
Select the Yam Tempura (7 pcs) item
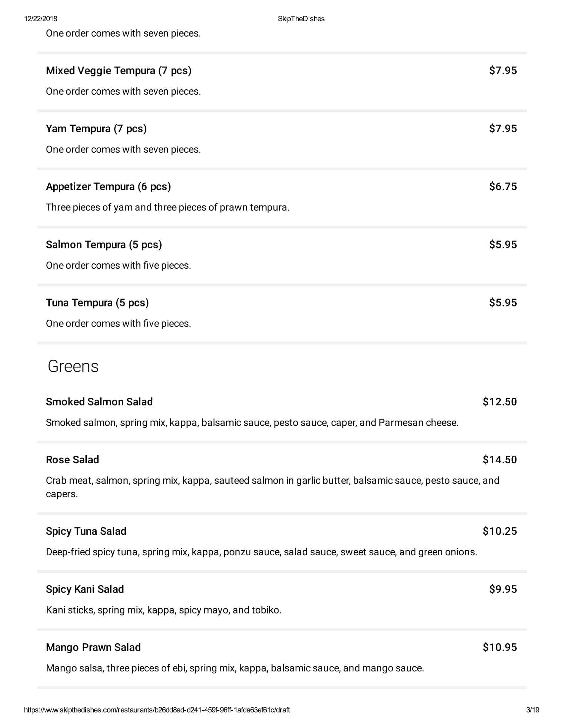pyautogui.click(x=96, y=129)
